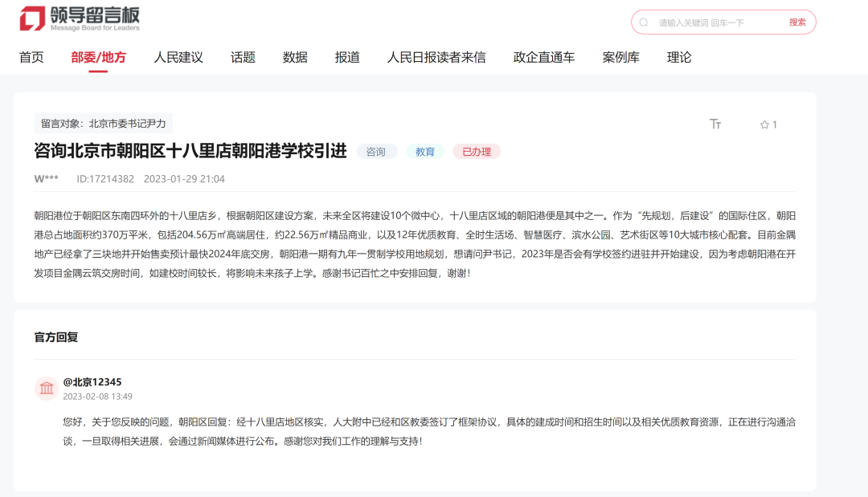Navigate to 人民日报读者来信
Viewport: 868px width, 497px height.
click(436, 58)
